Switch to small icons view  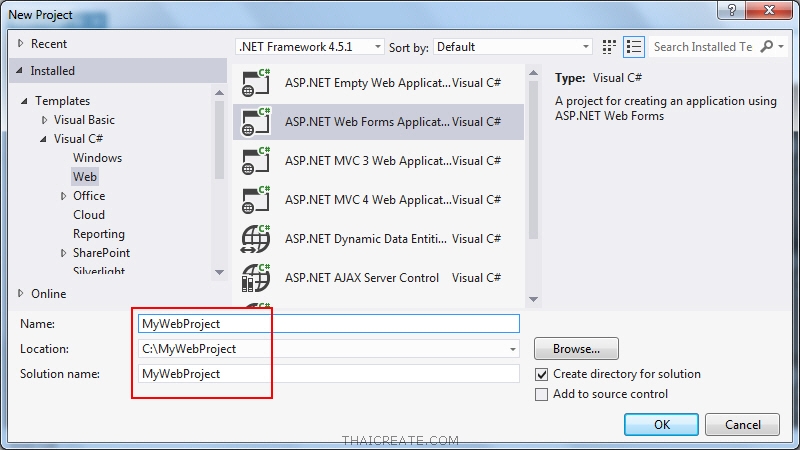point(609,47)
